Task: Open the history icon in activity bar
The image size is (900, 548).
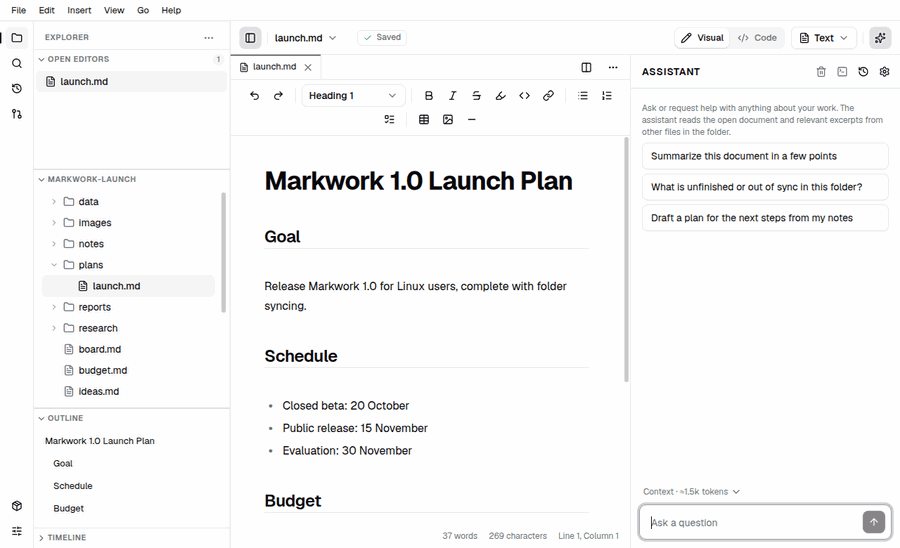Action: (17, 88)
